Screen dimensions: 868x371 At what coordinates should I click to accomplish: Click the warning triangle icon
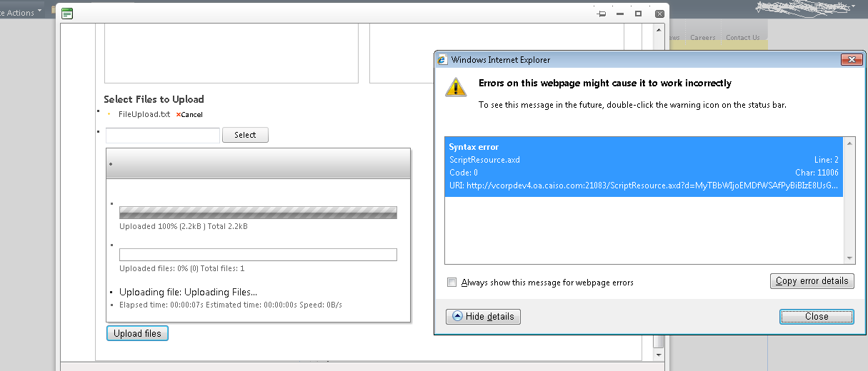tap(456, 87)
